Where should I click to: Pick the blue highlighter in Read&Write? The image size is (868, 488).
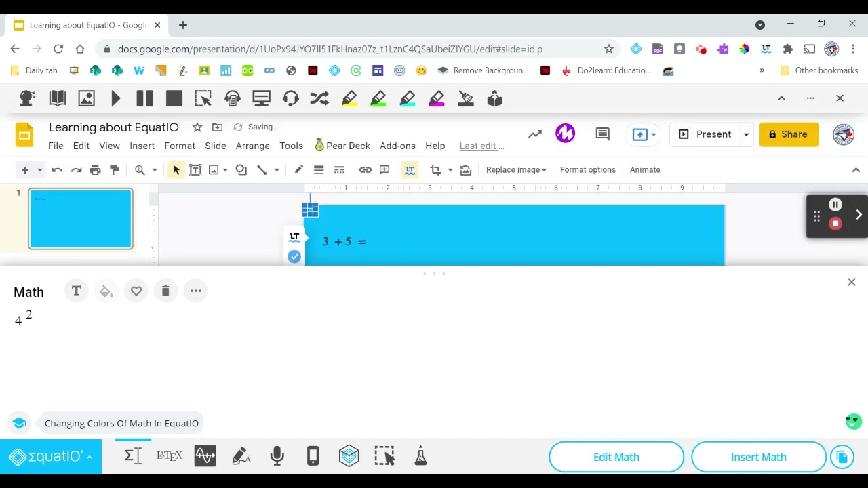(x=408, y=99)
